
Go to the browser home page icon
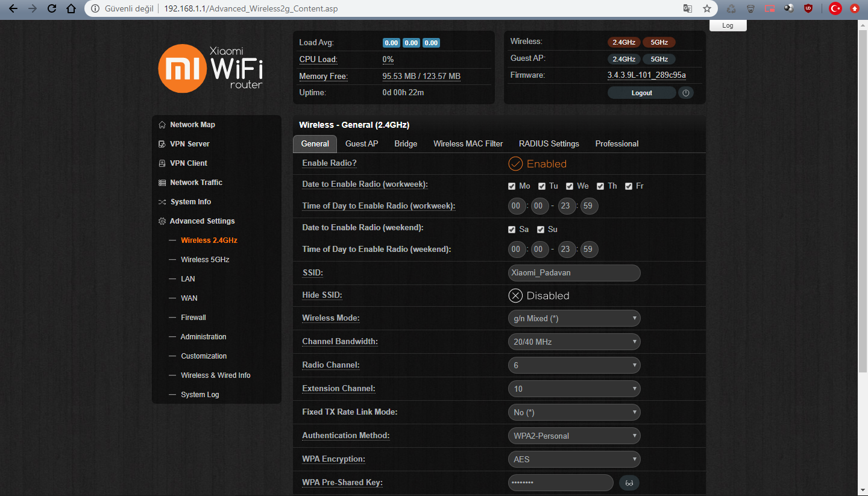(71, 8)
